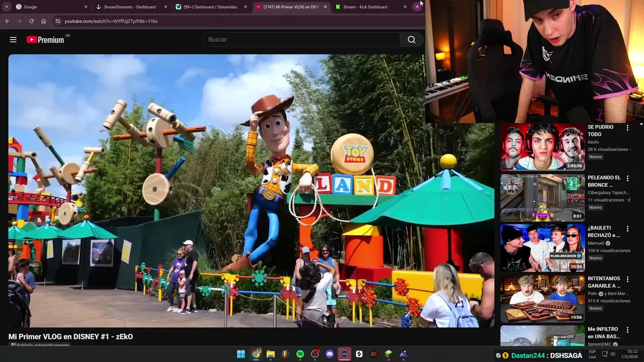This screenshot has width=644, height=362.
Task: Select the youtube.com address bar URL
Action: tap(111, 21)
